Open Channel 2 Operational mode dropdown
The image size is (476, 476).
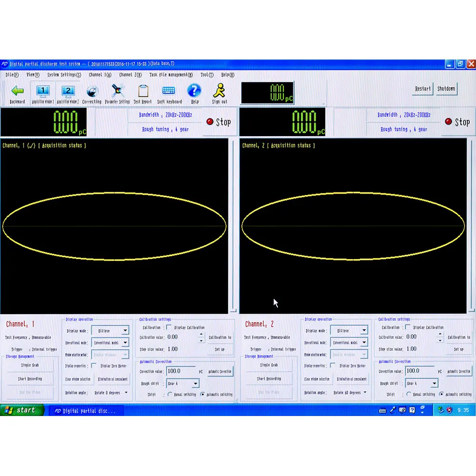364,342
